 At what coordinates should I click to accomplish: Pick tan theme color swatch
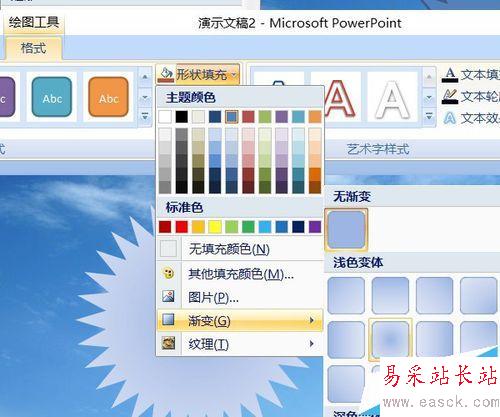click(198, 117)
